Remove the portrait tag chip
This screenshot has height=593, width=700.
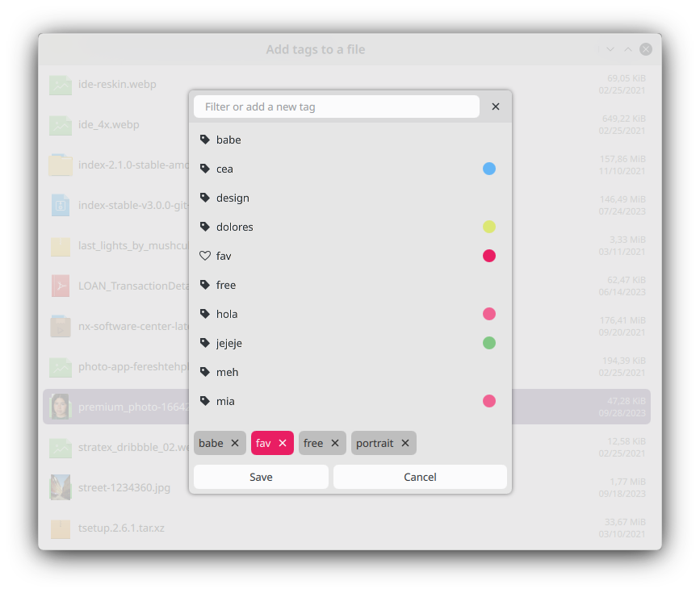(405, 443)
